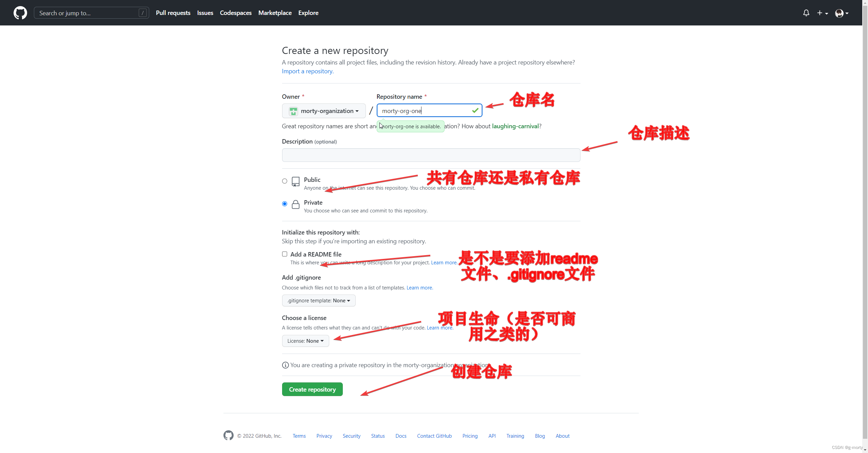Click the Private option label

pyautogui.click(x=313, y=203)
